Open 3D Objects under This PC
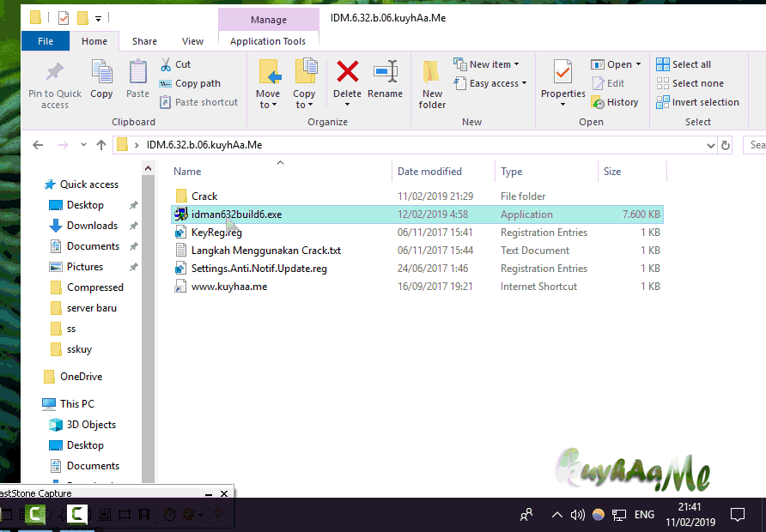766x532 pixels. (x=82, y=425)
